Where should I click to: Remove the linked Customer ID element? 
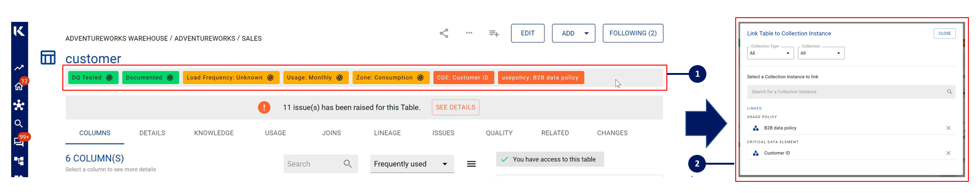click(948, 153)
